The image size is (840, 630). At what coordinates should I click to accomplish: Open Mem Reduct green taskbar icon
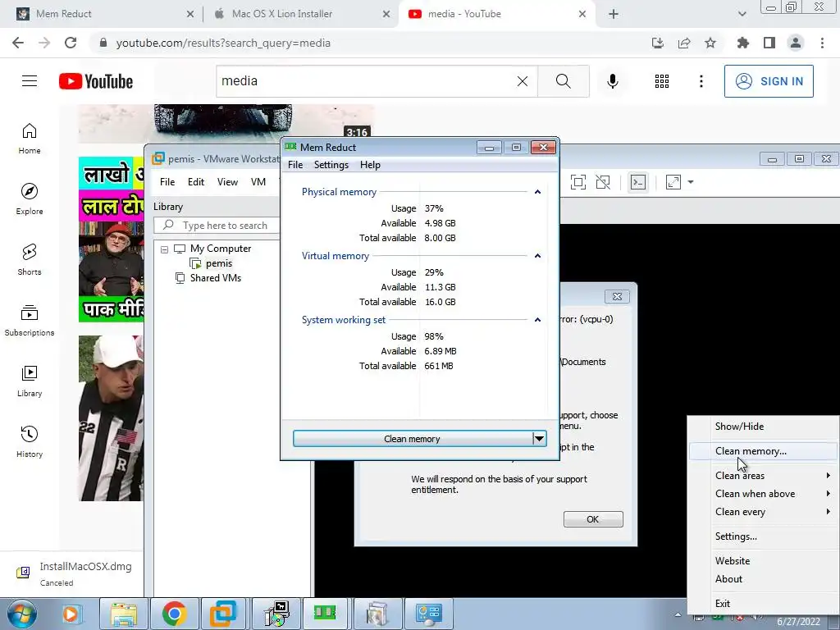tap(325, 613)
